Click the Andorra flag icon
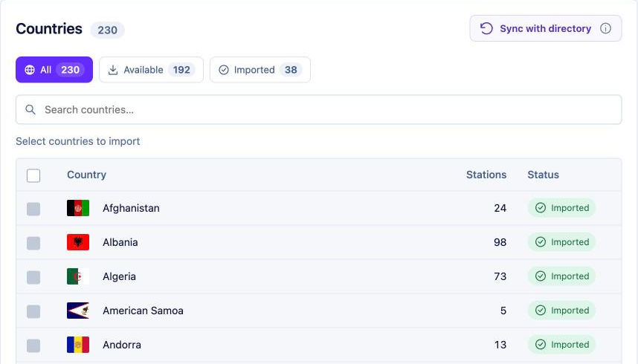638x364 pixels. tap(78, 345)
